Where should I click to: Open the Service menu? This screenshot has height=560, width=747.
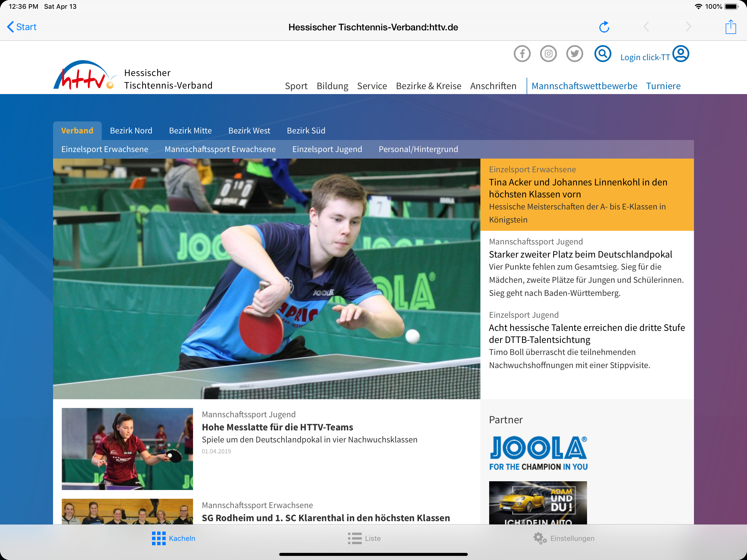(x=372, y=86)
